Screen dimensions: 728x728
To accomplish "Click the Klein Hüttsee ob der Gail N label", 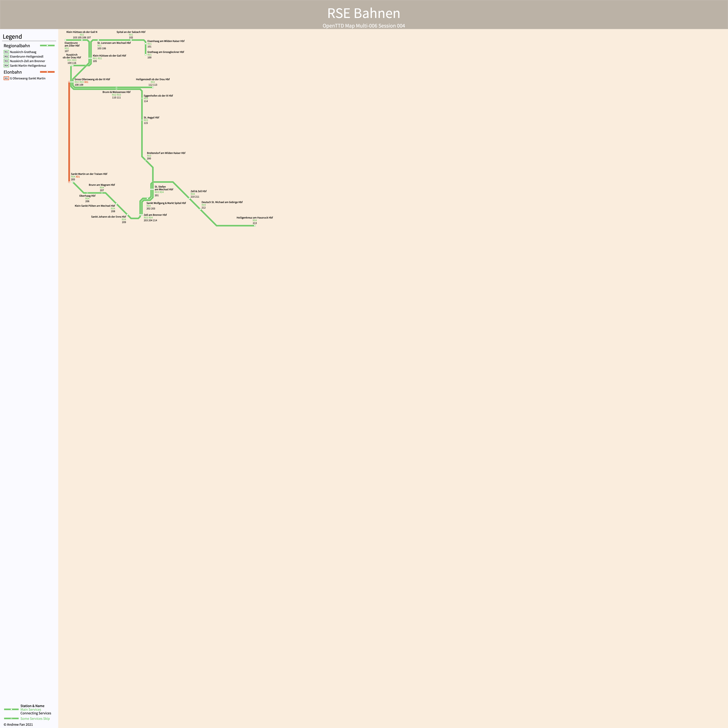I will pyautogui.click(x=82, y=32).
